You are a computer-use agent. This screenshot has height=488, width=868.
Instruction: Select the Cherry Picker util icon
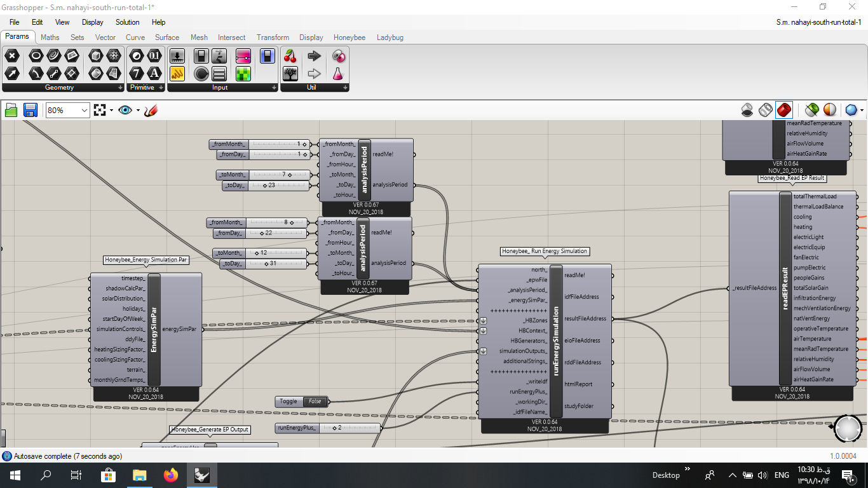click(290, 56)
